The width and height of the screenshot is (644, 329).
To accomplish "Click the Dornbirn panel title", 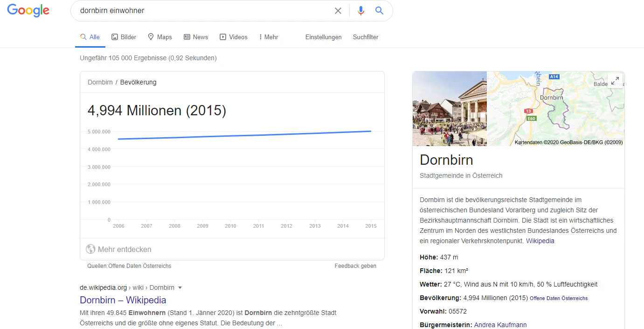I will click(446, 160).
